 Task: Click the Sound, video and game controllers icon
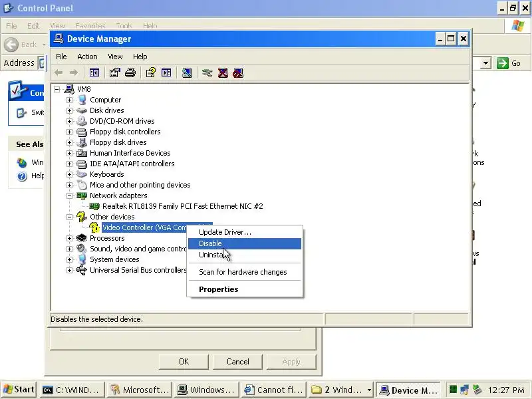click(x=82, y=249)
